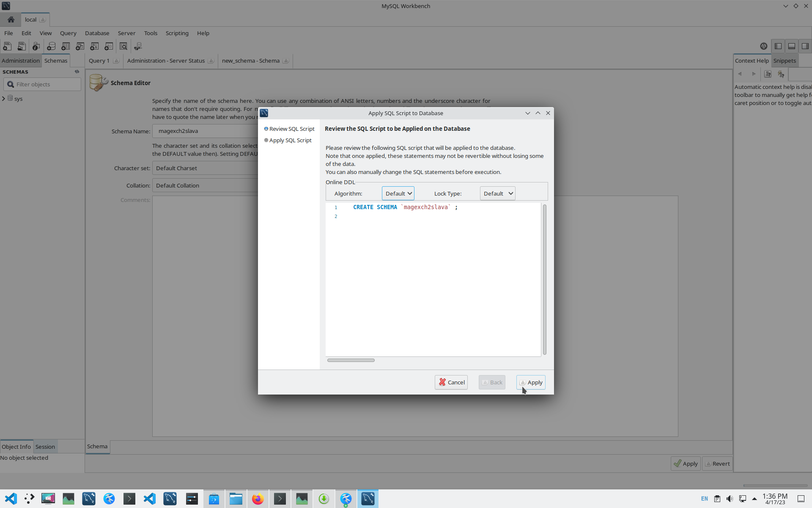Click the horizontal scrollbar under SQL script
This screenshot has width=812, height=508.
[x=351, y=360]
